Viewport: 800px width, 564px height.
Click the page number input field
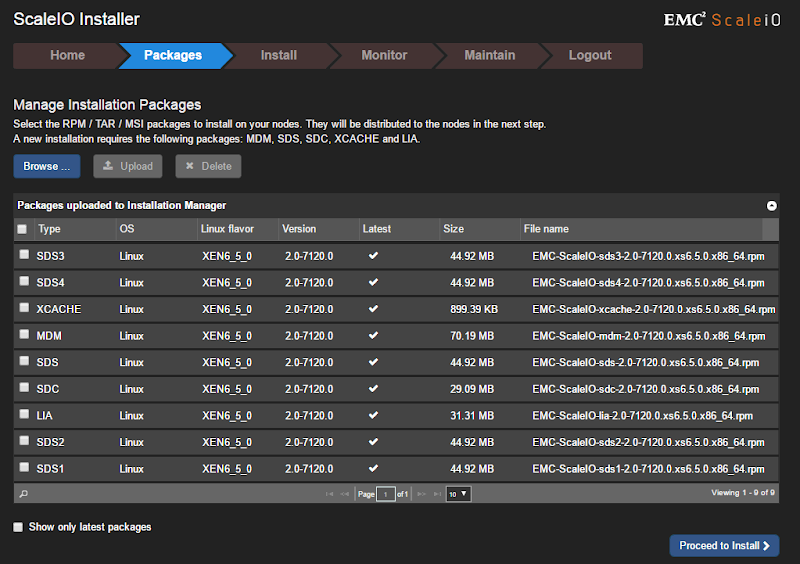coord(386,494)
